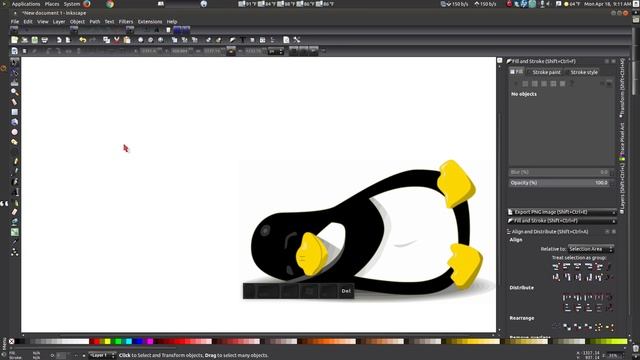Click the Paste clipboard icon
This screenshot has width=640, height=360.
pyautogui.click(x=127, y=40)
